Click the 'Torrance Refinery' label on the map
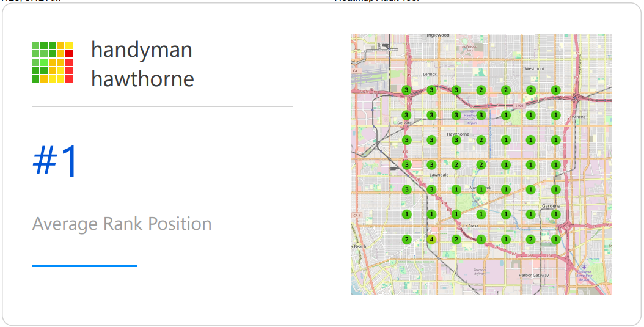Screen dimensions: 644x327 click(480, 271)
